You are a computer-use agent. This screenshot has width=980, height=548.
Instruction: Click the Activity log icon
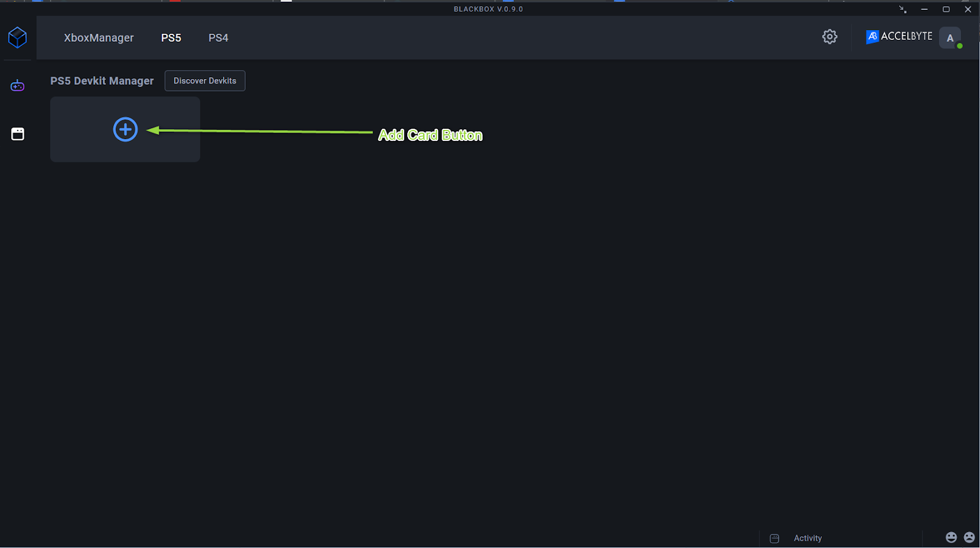coord(774,538)
